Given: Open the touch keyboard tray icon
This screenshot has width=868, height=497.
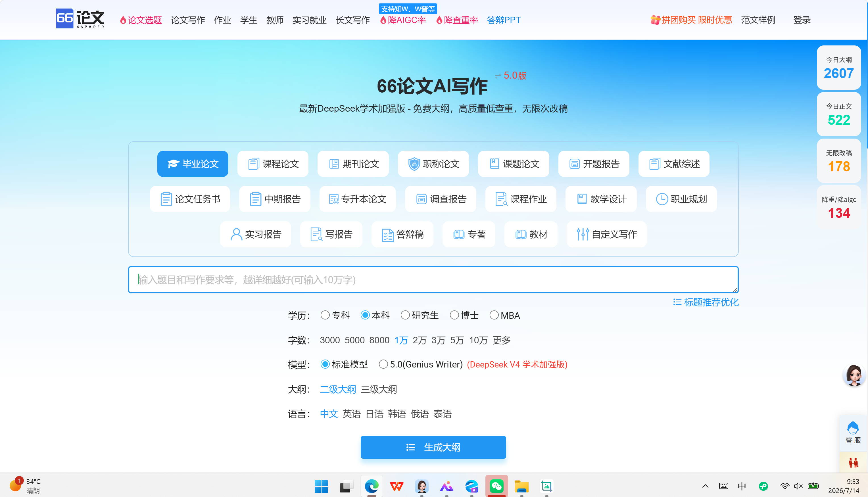Looking at the screenshot, I should 724,486.
